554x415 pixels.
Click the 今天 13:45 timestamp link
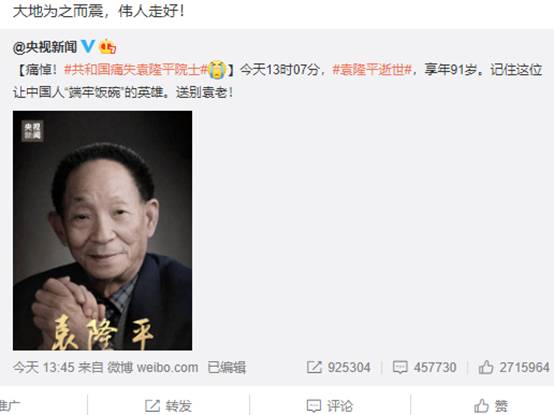(43, 367)
